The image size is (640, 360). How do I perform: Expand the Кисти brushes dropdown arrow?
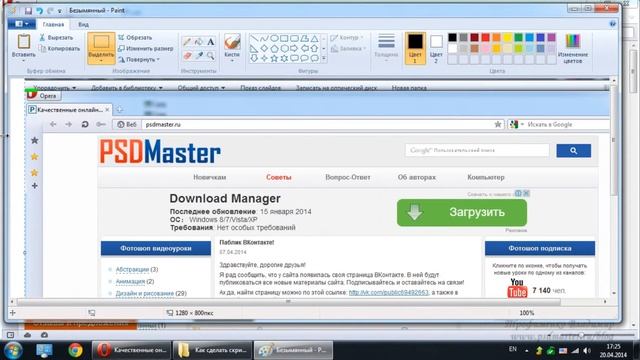tap(232, 61)
